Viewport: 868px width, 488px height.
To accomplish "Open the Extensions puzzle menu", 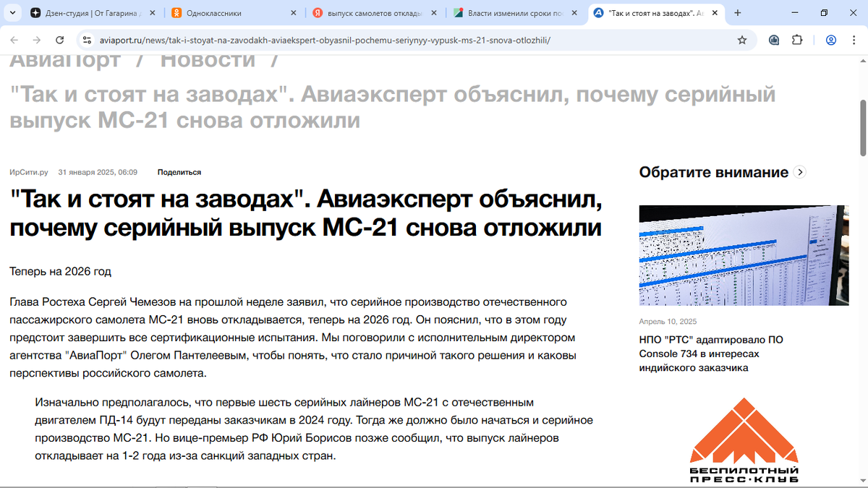I will 797,40.
